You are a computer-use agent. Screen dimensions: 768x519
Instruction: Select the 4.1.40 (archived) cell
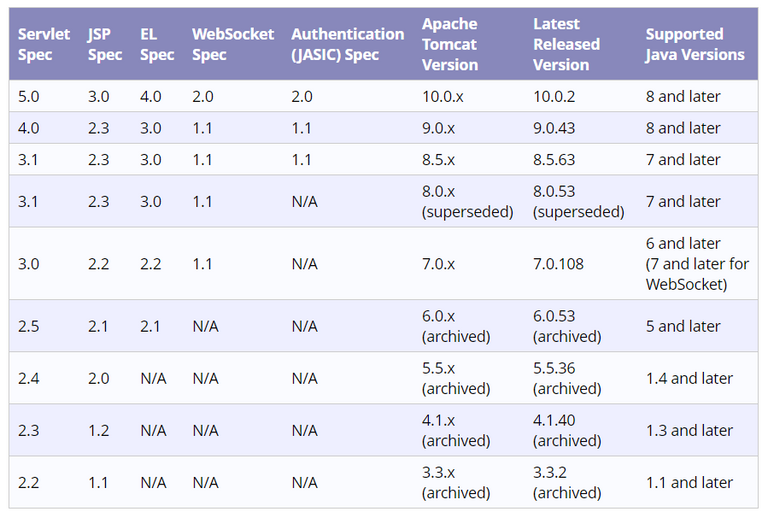567,430
